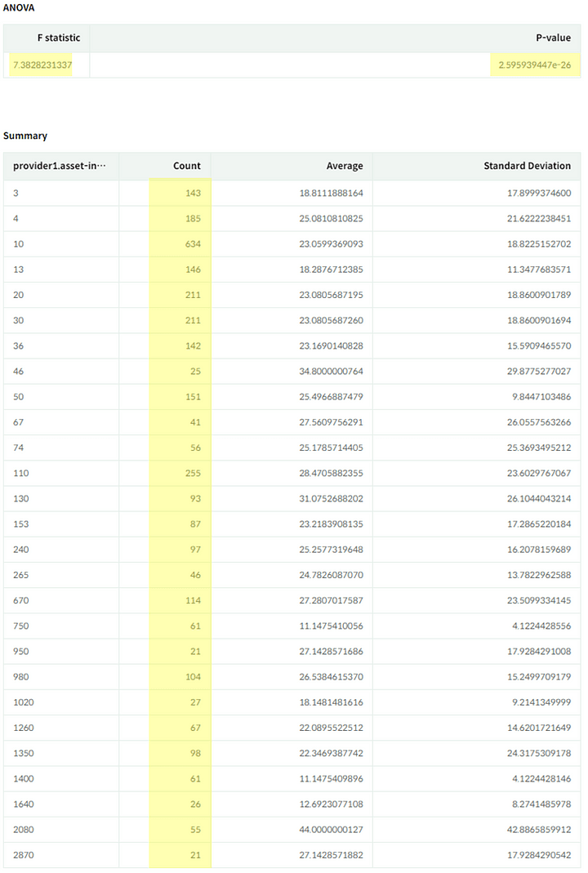Select average value 25.2577319648
Viewport: 588px width, 873px height.
coord(331,550)
